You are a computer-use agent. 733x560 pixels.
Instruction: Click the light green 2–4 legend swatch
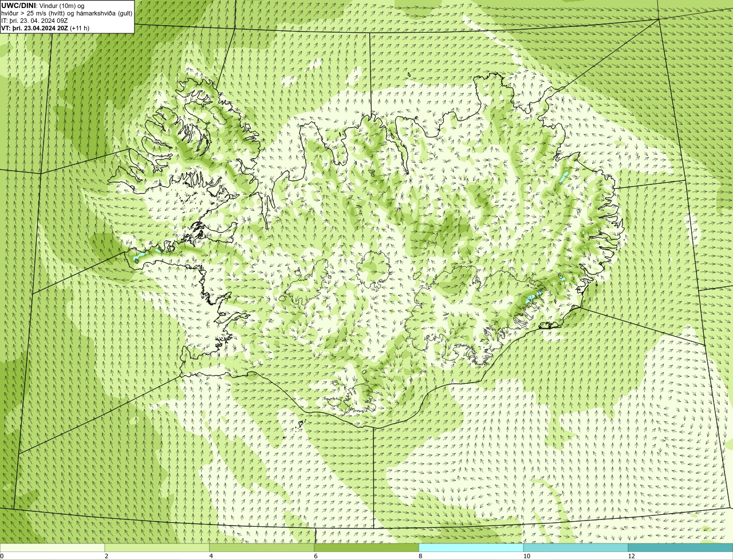pos(157,547)
